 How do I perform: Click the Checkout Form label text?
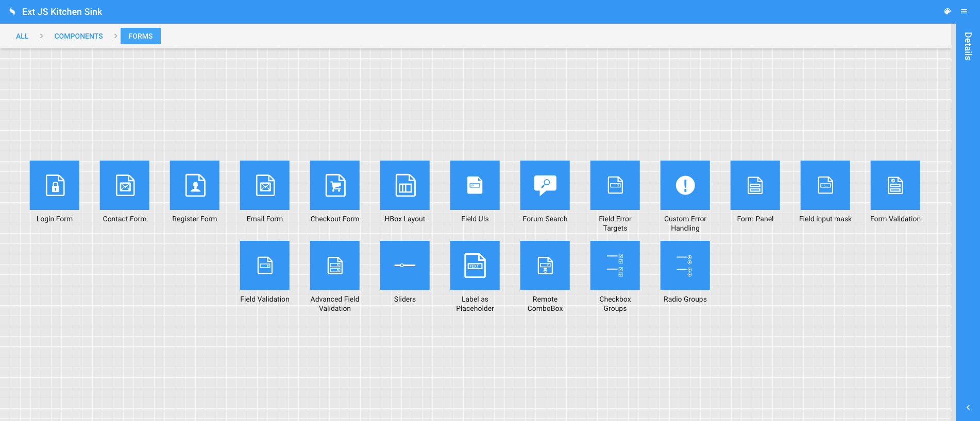(x=335, y=219)
